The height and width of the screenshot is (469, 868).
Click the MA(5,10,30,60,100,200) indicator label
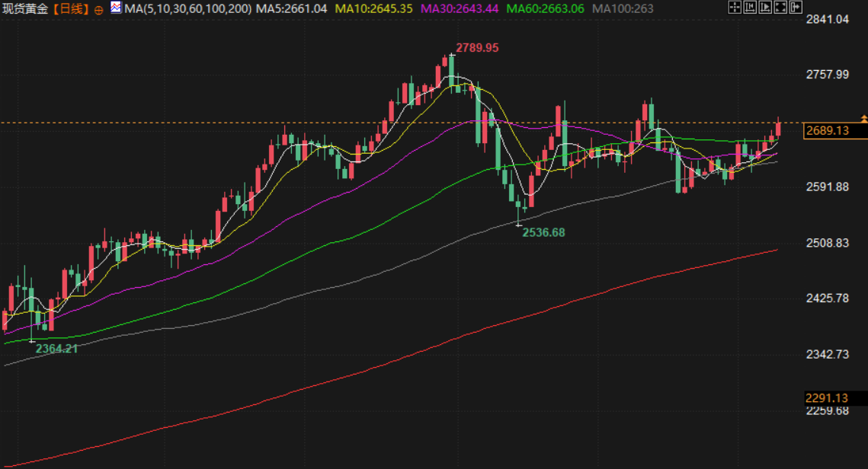[187, 9]
